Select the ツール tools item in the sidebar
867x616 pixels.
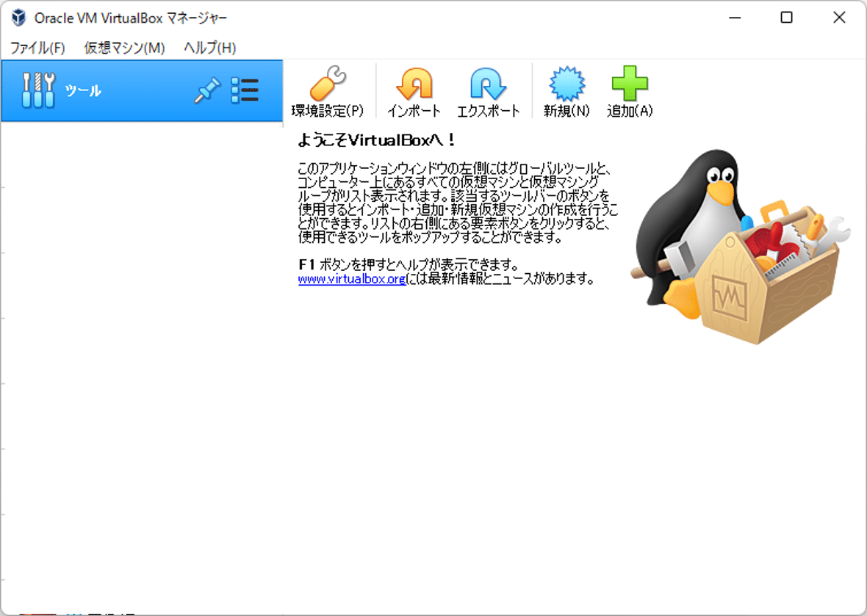142,90
